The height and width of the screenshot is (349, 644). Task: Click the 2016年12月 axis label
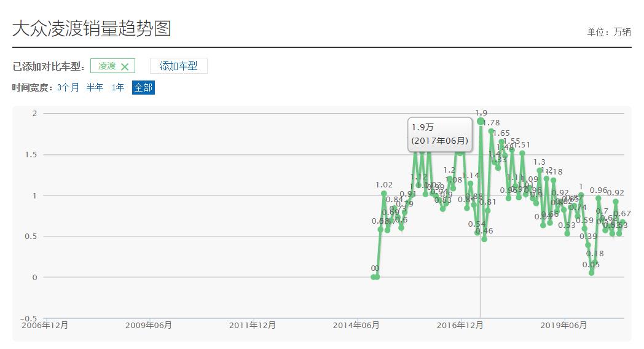click(460, 325)
